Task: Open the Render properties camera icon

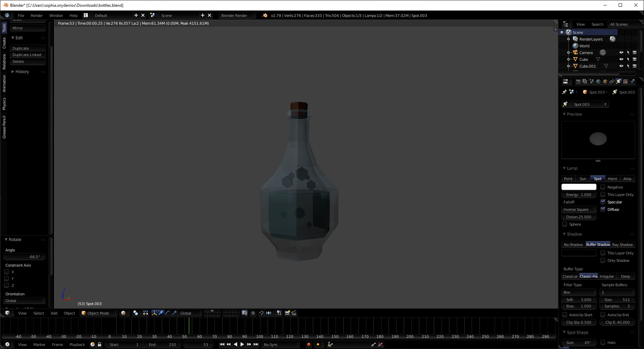Action: pyautogui.click(x=578, y=81)
